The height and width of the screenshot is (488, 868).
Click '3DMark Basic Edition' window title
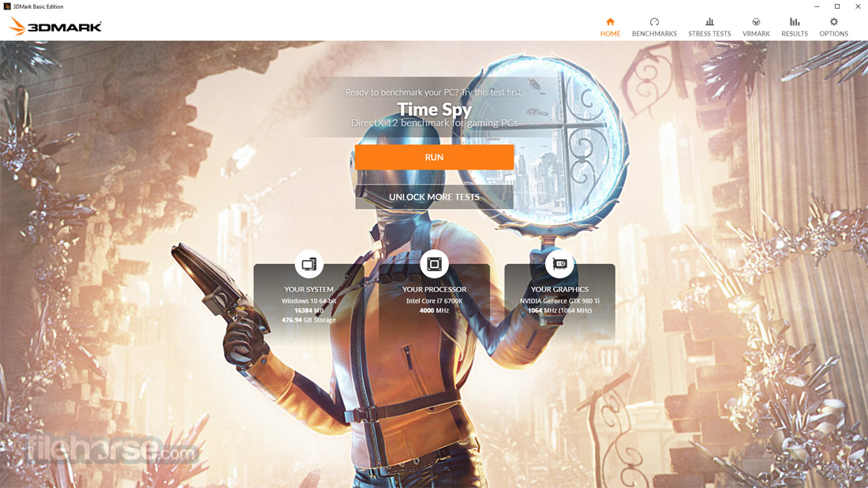[x=38, y=6]
